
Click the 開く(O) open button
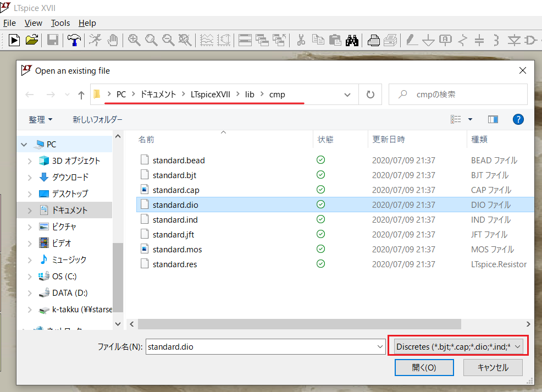click(424, 367)
